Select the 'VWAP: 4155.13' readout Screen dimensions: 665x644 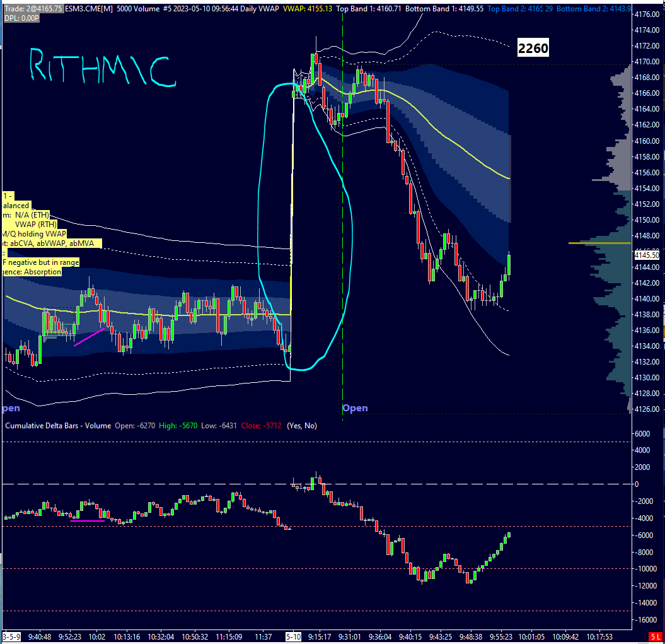pos(308,8)
